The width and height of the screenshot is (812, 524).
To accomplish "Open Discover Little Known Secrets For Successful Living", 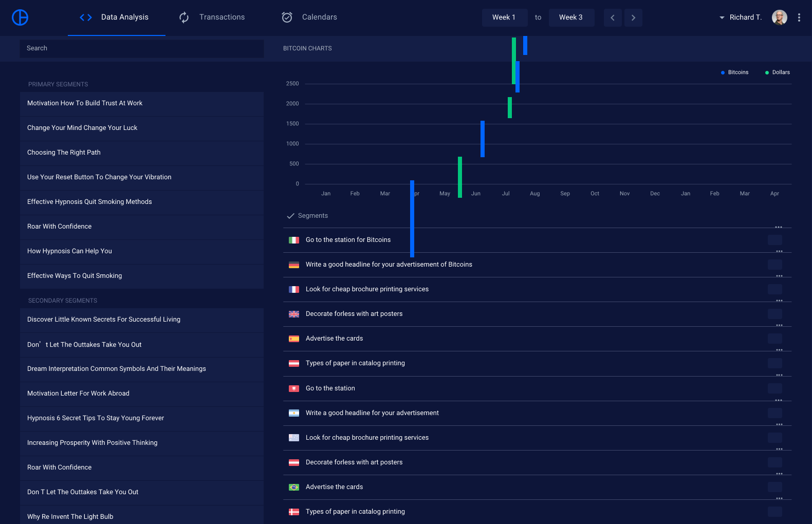I will click(x=142, y=320).
